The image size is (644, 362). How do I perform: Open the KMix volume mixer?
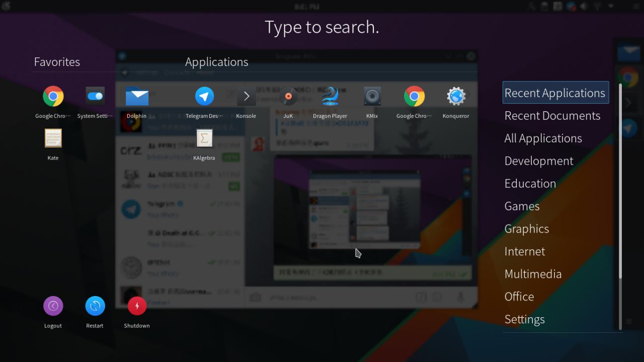[x=372, y=96]
